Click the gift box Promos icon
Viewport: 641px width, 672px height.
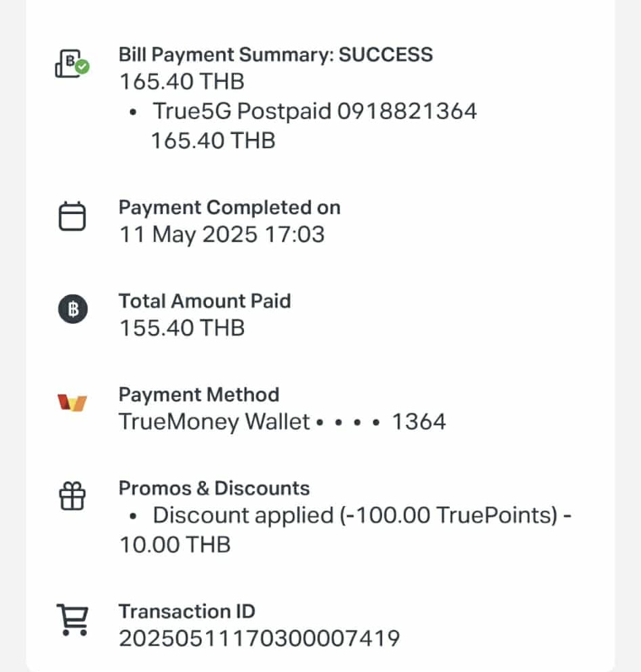pyautogui.click(x=72, y=496)
